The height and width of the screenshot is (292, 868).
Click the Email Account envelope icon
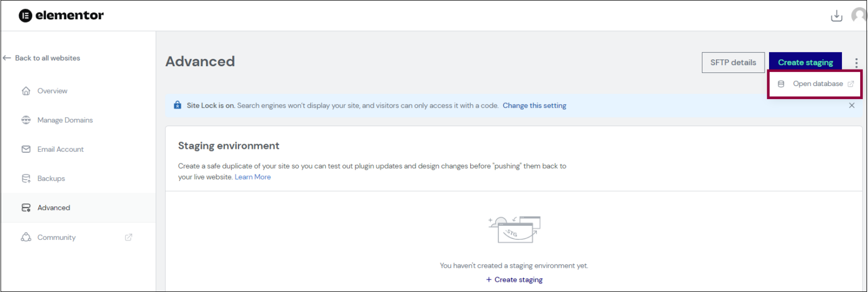point(26,149)
